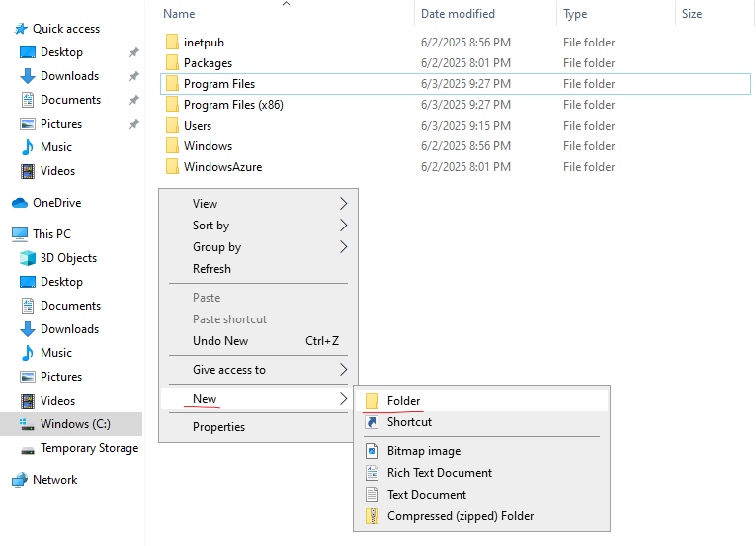The width and height of the screenshot is (756, 546).
Task: Select the Windows (C:) drive icon
Action: tap(27, 424)
